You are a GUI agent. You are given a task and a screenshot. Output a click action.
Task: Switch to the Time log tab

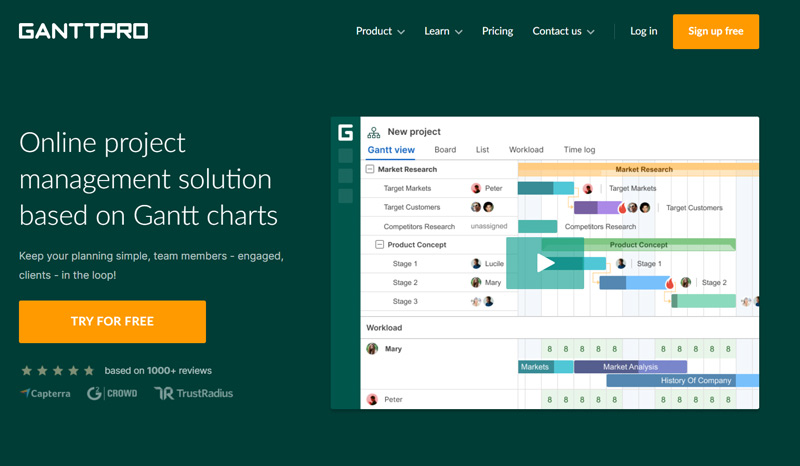pos(579,150)
